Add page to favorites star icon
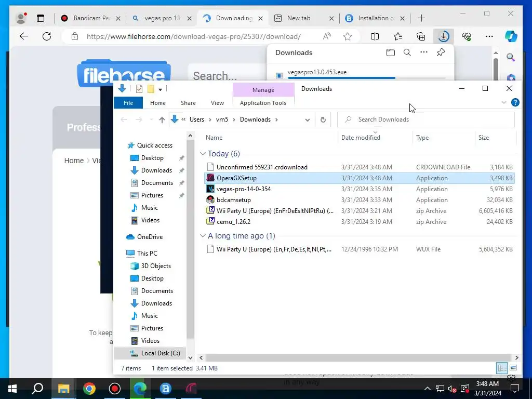Screen dimensions: 532x399 point(348,36)
